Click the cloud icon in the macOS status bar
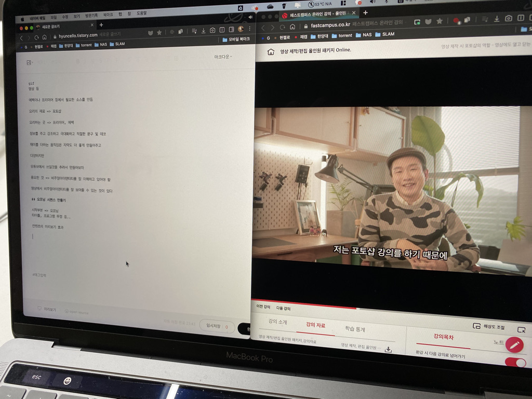Viewport: 532px width, 399px height. pyautogui.click(x=270, y=6)
